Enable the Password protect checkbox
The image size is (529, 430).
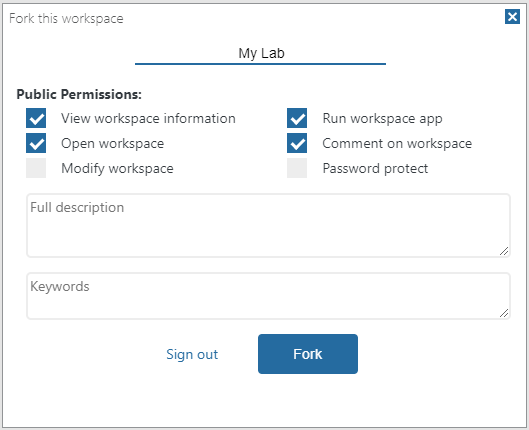(x=297, y=168)
